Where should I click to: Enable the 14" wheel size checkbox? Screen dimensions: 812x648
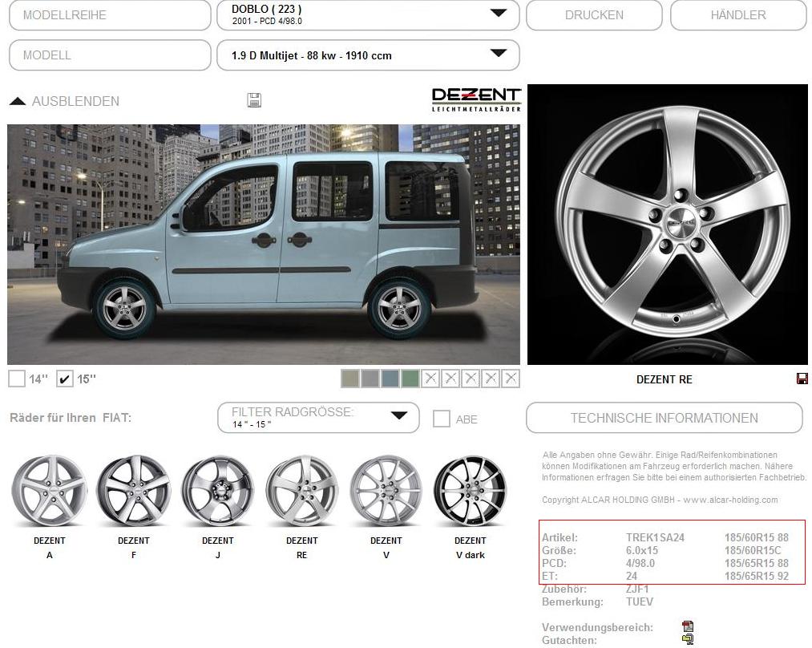click(x=17, y=379)
